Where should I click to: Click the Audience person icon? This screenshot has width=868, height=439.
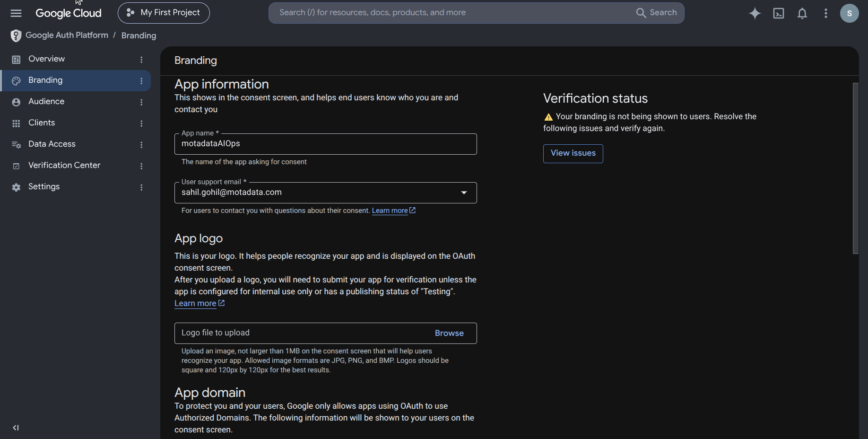[16, 102]
